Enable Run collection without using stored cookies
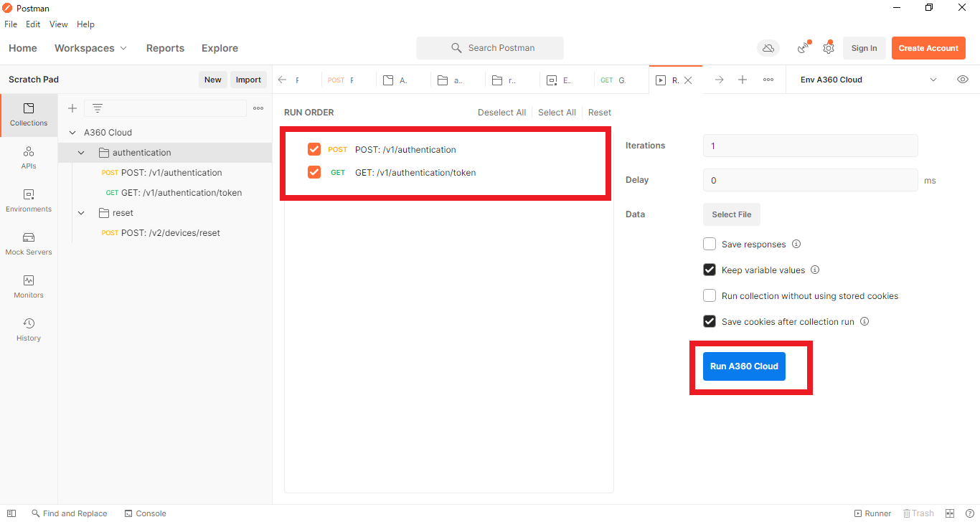 click(710, 295)
